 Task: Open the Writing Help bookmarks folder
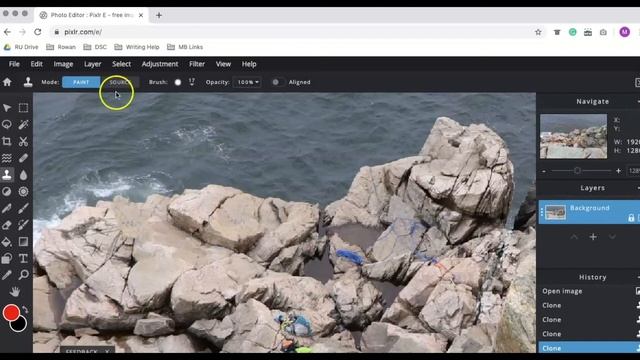[x=137, y=47]
